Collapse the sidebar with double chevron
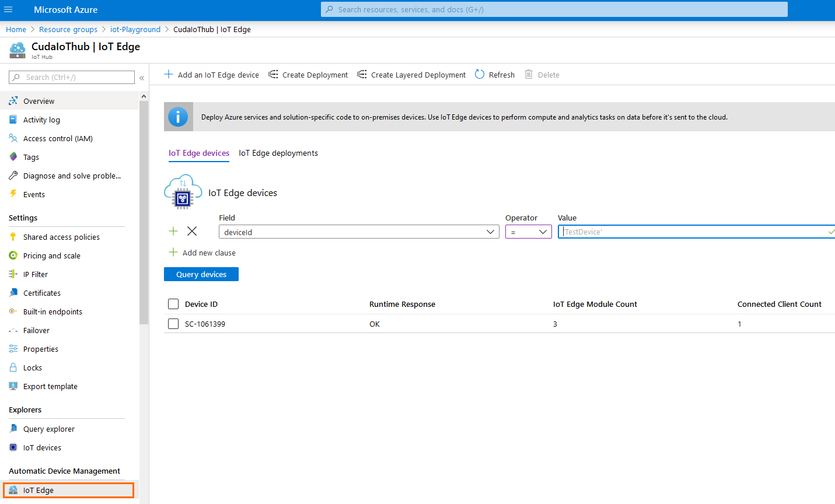835x504 pixels. pyautogui.click(x=142, y=78)
